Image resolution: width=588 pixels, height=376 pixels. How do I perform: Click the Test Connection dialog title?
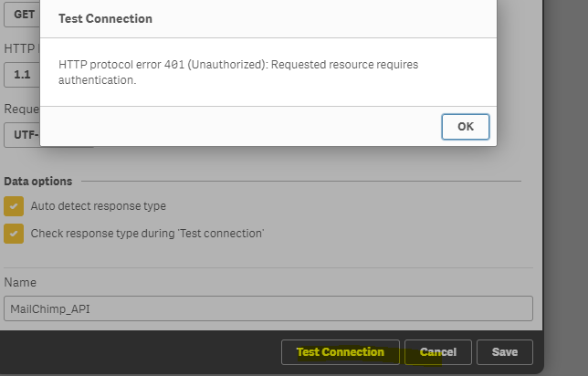click(x=105, y=18)
